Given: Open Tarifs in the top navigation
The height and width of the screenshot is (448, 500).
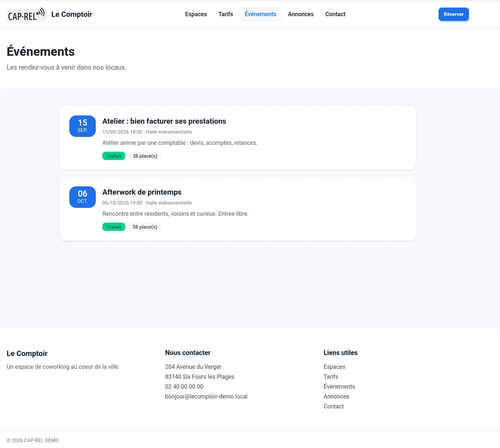Looking at the screenshot, I should [x=226, y=14].
